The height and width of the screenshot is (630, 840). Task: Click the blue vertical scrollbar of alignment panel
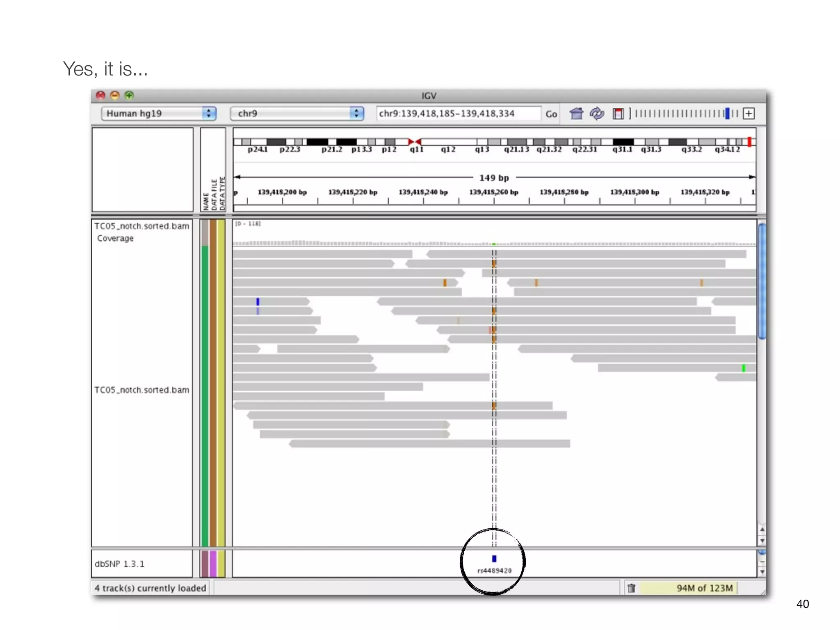pyautogui.click(x=762, y=281)
